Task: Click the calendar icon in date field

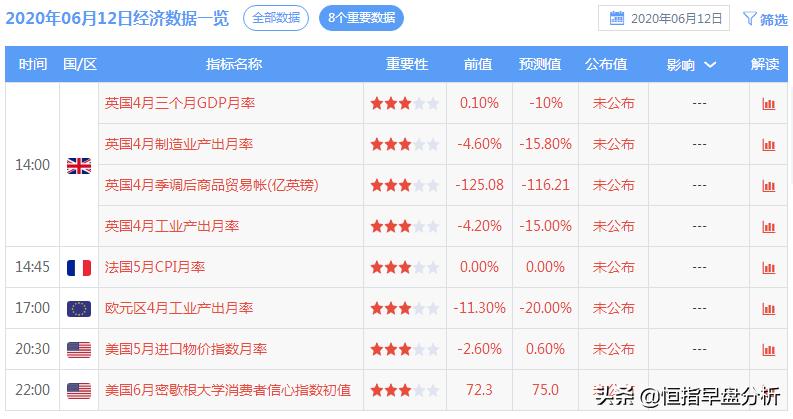Action: coord(617,18)
